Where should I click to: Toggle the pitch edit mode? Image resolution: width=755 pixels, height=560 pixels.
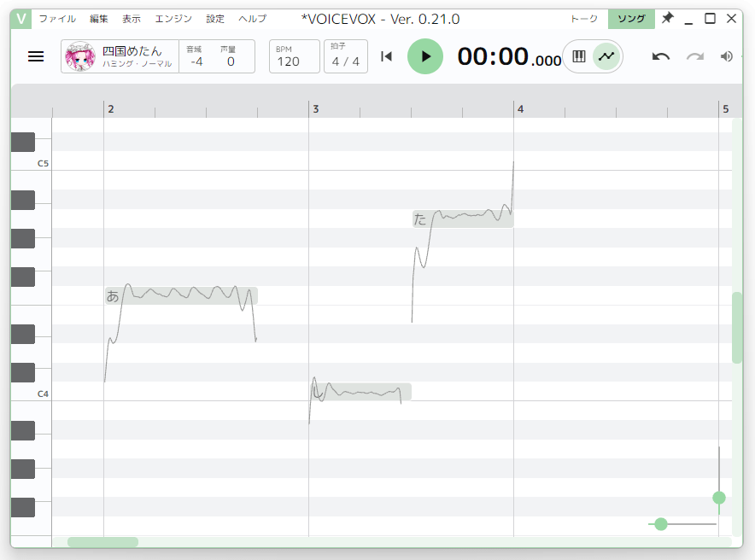click(x=606, y=57)
